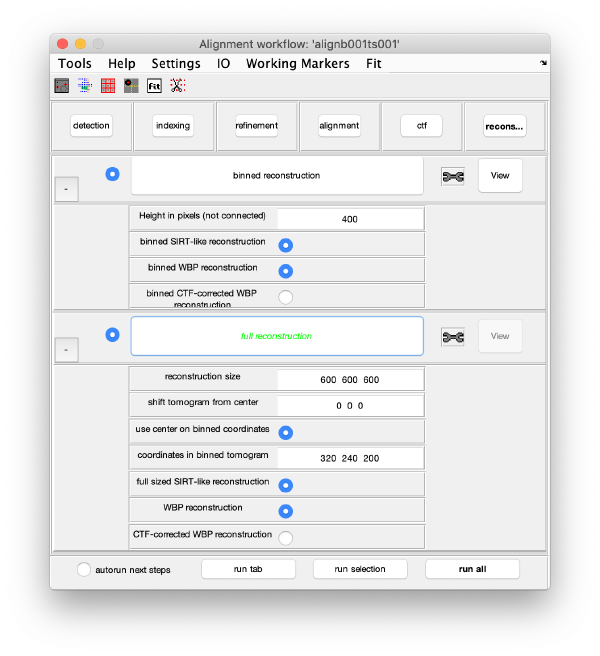Toggle binned SIRT-like reconstruction option
600x656 pixels.
tap(286, 245)
